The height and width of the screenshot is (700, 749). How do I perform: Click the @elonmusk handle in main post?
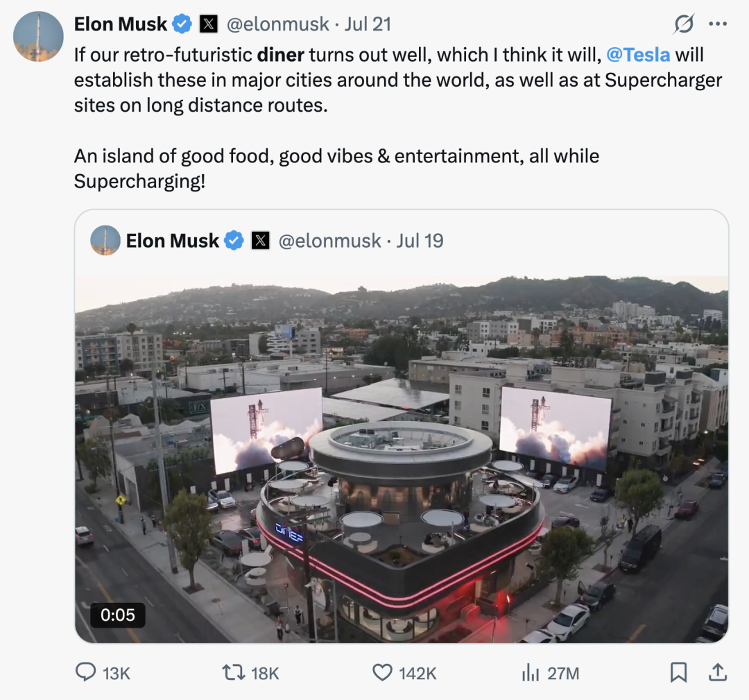coord(278,24)
